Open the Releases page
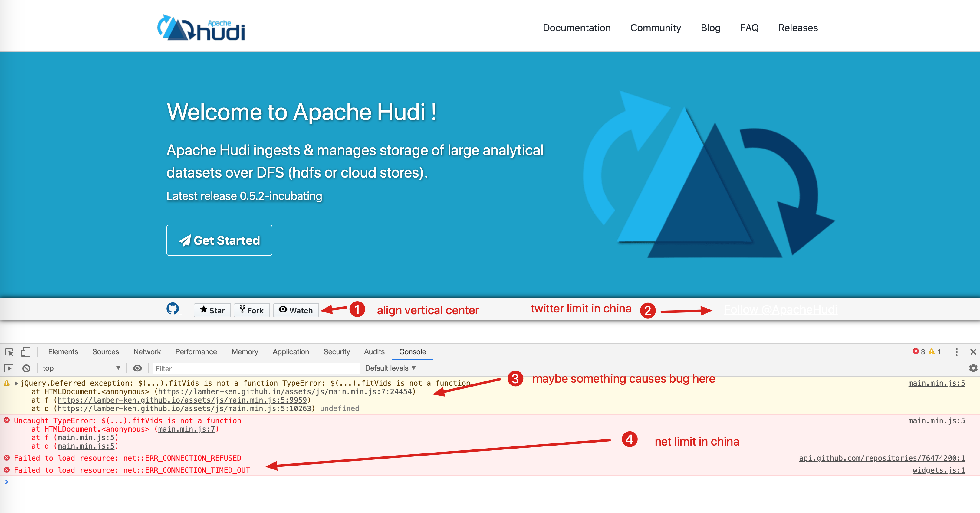Screen dimensions: 980x513 (798, 28)
